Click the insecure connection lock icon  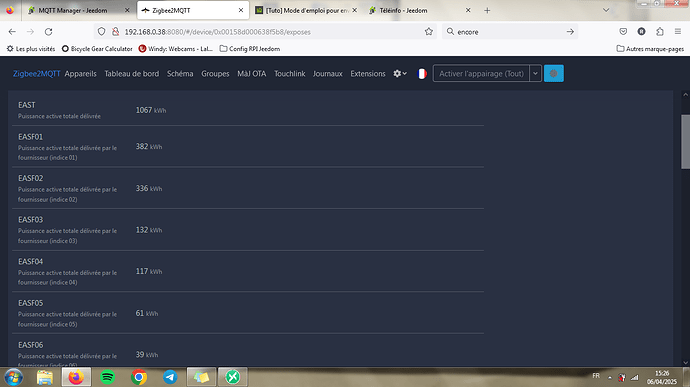(115, 32)
